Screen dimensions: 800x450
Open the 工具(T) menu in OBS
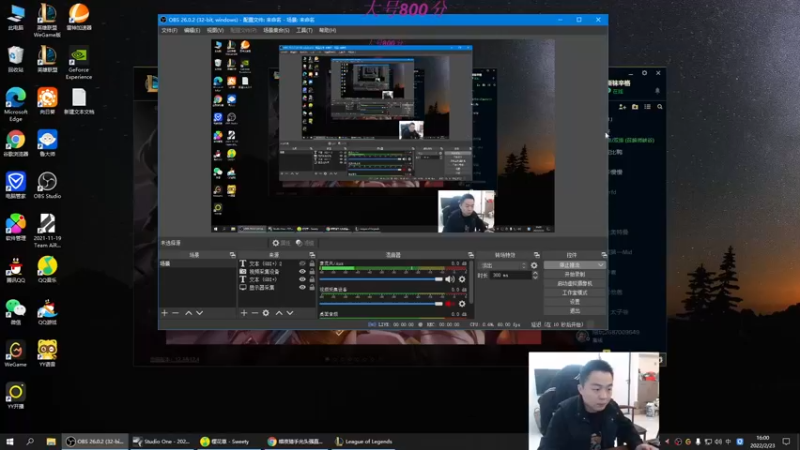pyautogui.click(x=304, y=30)
